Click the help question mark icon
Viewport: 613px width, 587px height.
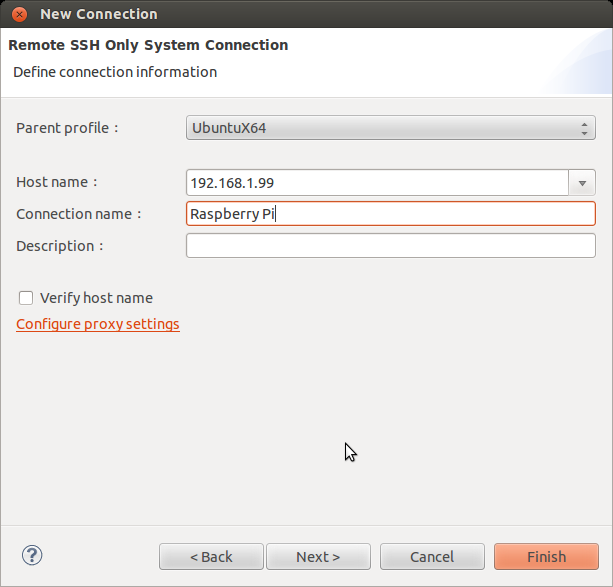click(32, 556)
